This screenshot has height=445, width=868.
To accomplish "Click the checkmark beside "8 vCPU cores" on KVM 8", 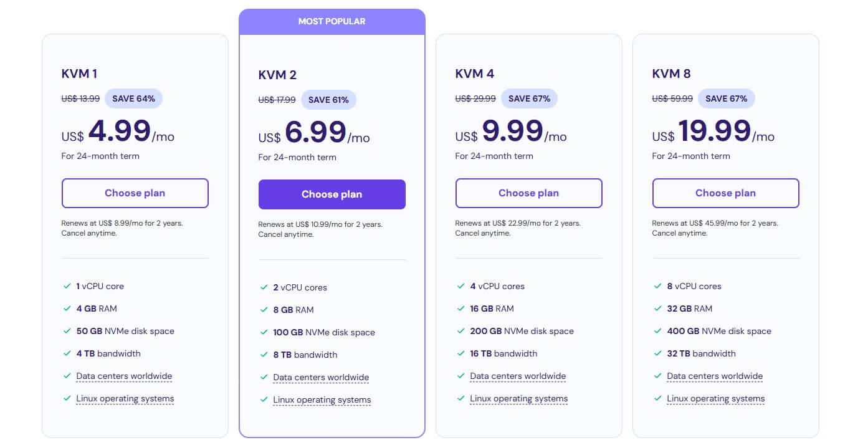I will (x=658, y=285).
